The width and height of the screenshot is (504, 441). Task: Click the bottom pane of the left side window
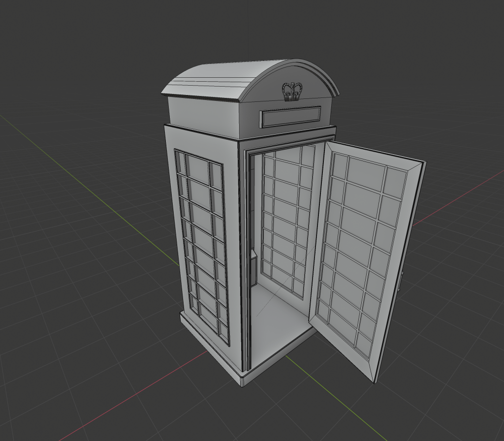209,319
